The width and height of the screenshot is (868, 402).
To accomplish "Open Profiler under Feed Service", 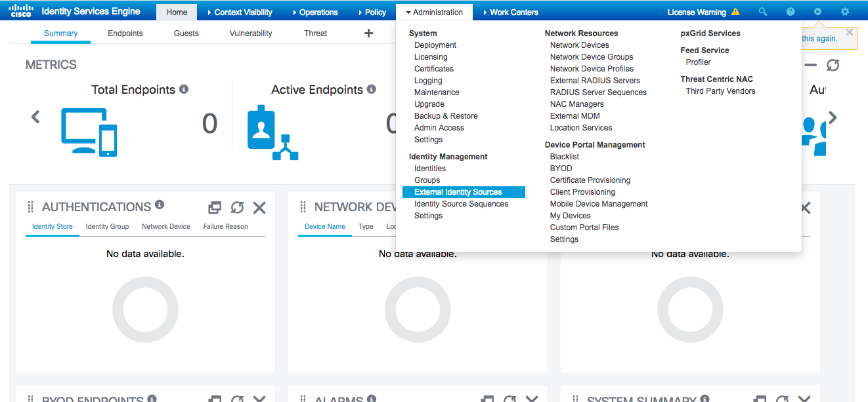I will (699, 62).
